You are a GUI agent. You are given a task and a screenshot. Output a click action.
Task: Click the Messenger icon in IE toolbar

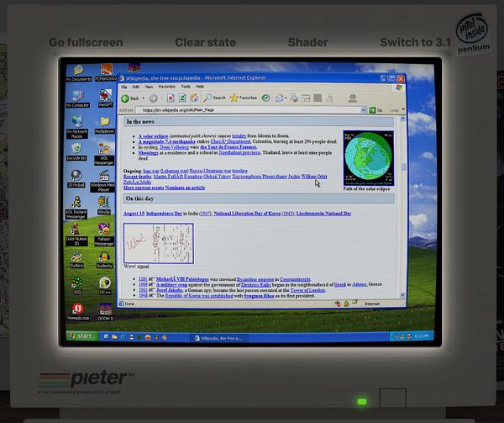point(353,98)
